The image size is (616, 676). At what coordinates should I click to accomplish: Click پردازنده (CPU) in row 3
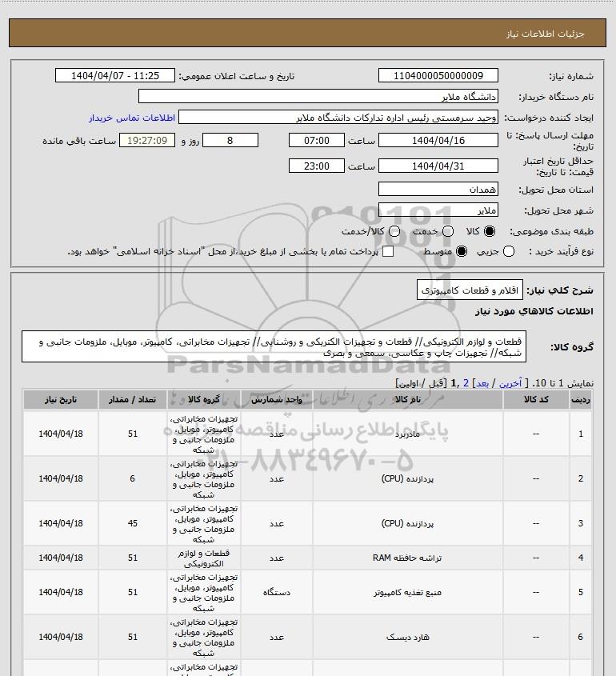tap(407, 523)
